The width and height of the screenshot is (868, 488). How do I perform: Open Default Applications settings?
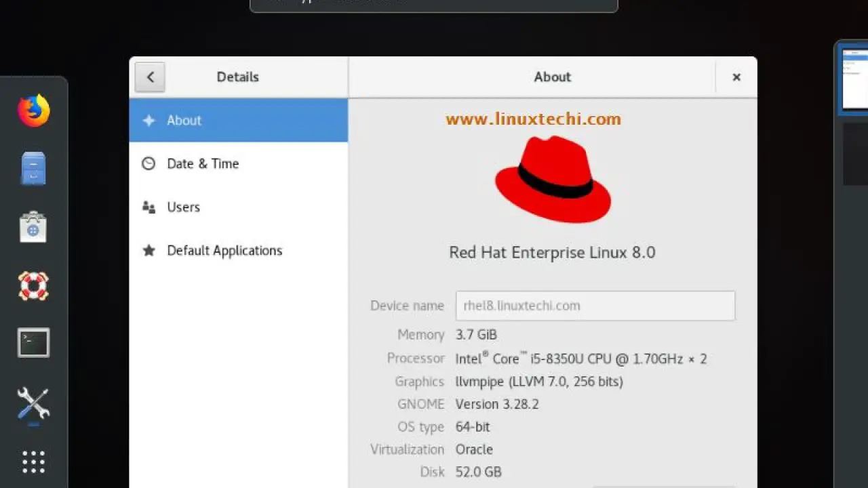239,251
